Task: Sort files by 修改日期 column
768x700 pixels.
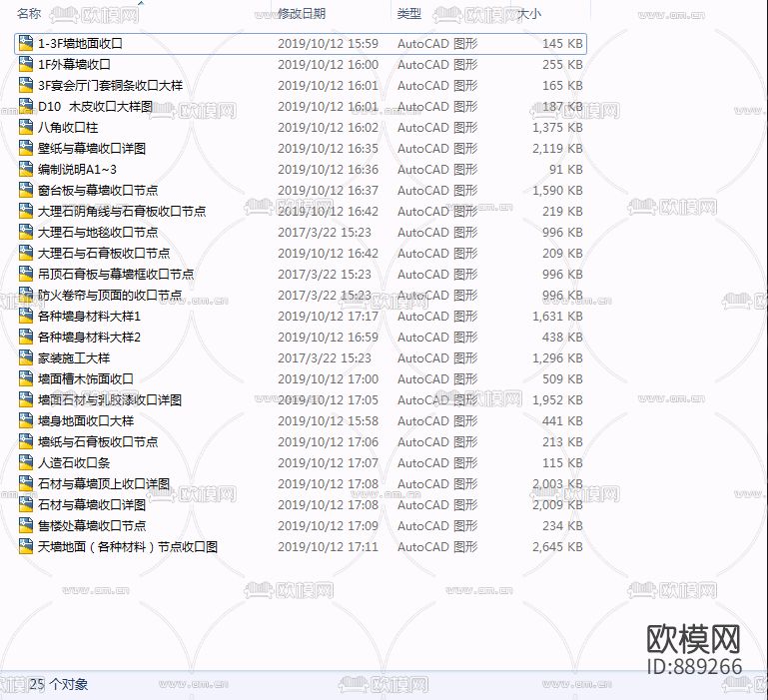Action: click(x=302, y=14)
